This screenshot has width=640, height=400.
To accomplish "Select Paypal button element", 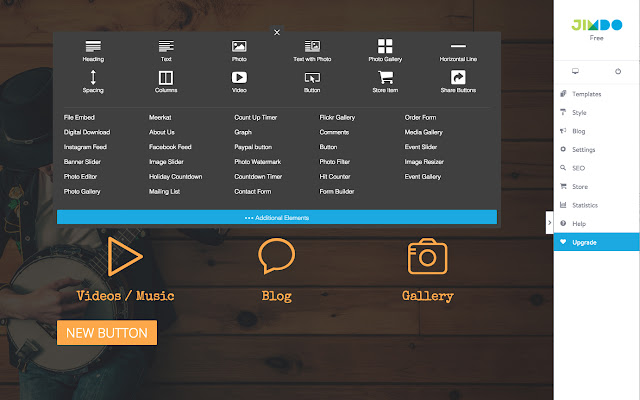I will pos(253,147).
